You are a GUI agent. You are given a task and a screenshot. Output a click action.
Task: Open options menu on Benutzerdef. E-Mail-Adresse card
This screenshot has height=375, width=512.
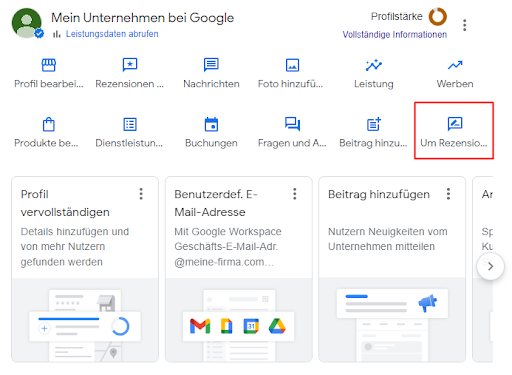click(x=295, y=194)
